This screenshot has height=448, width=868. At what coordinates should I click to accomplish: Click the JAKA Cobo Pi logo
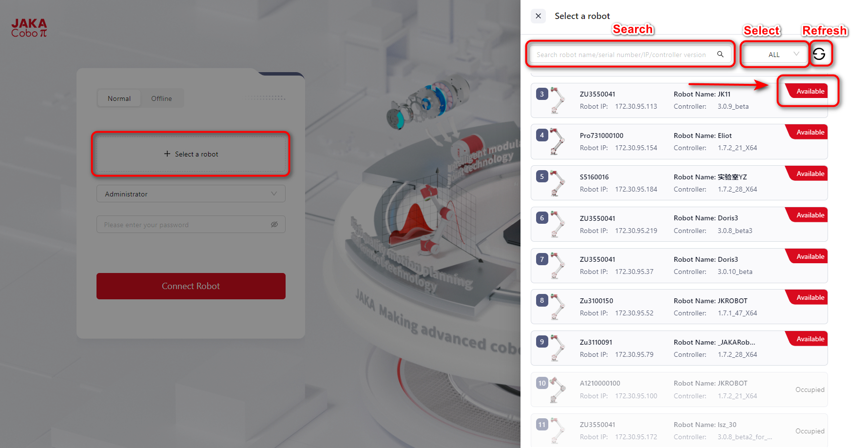click(x=29, y=28)
